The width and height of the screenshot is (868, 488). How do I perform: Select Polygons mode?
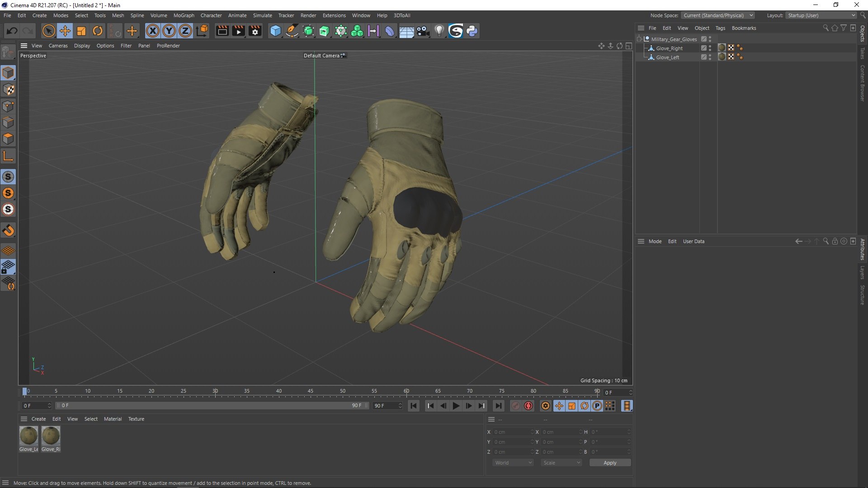point(8,139)
